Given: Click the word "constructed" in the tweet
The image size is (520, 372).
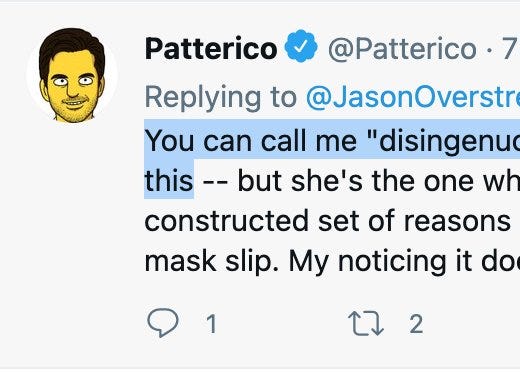Looking at the screenshot, I should (226, 220).
